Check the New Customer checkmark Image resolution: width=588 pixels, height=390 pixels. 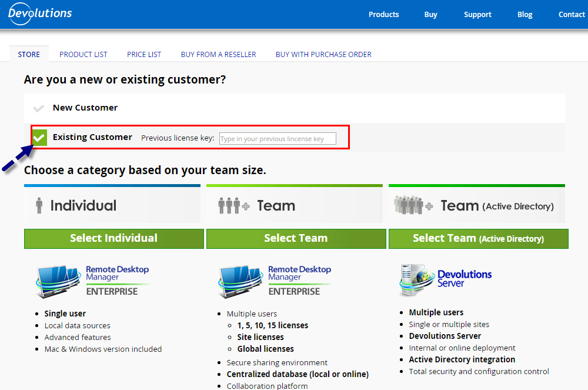point(39,108)
